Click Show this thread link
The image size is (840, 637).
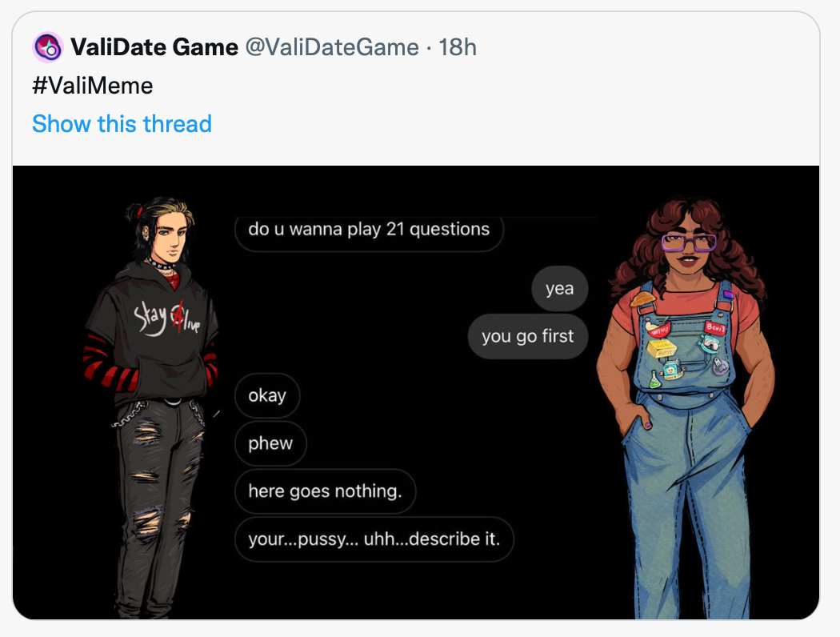(122, 124)
